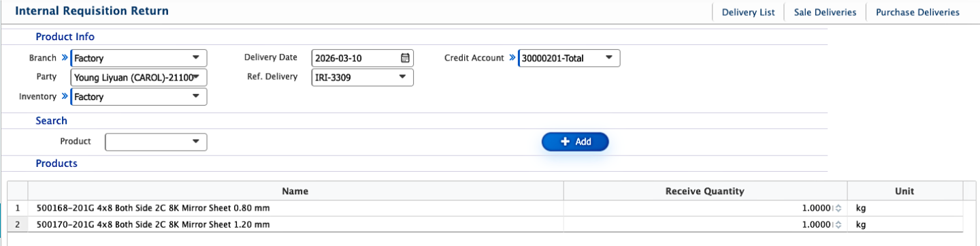This screenshot has height=246, width=980.
Task: Click the double-arrow icon beside Credit Account
Action: click(512, 58)
